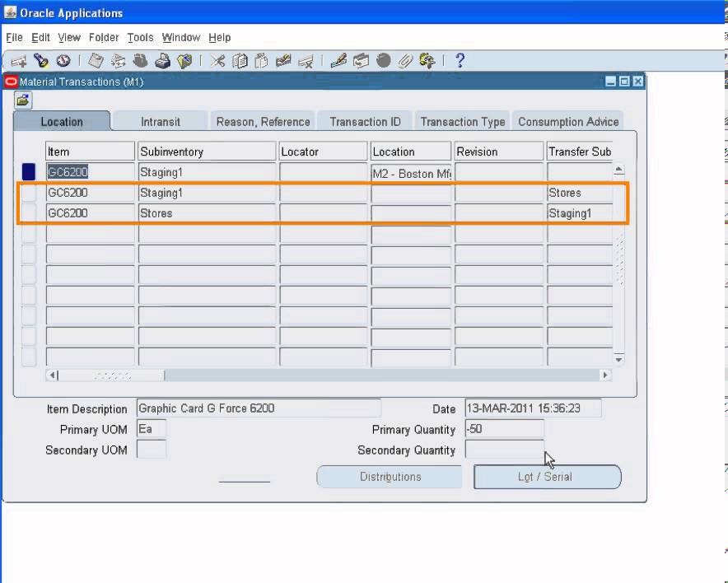Click the Attachments paperclip icon
728x583 pixels.
(405, 61)
